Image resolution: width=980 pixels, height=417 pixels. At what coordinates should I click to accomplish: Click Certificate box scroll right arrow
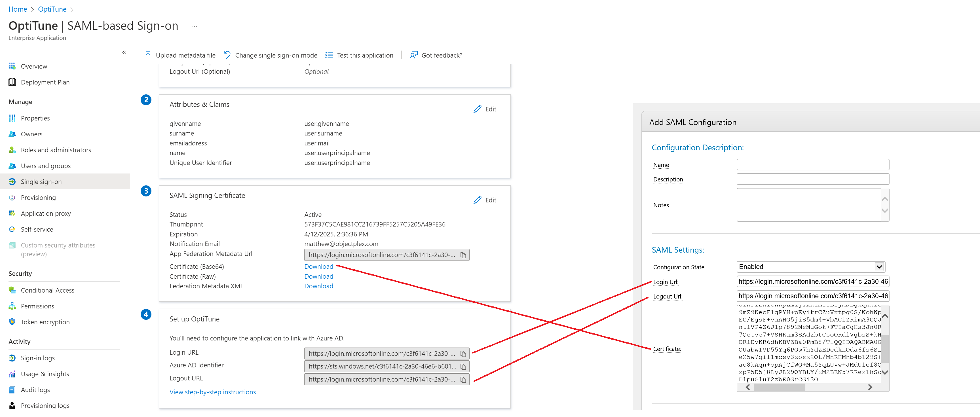[870, 388]
